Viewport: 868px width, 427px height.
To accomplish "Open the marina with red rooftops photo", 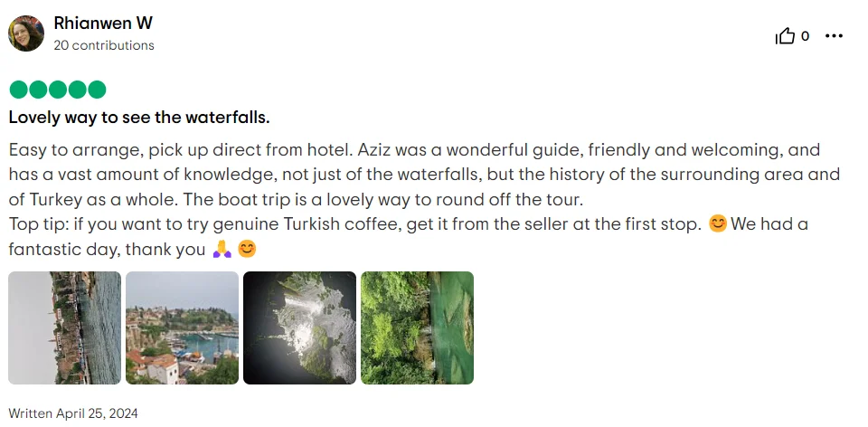I will point(182,327).
